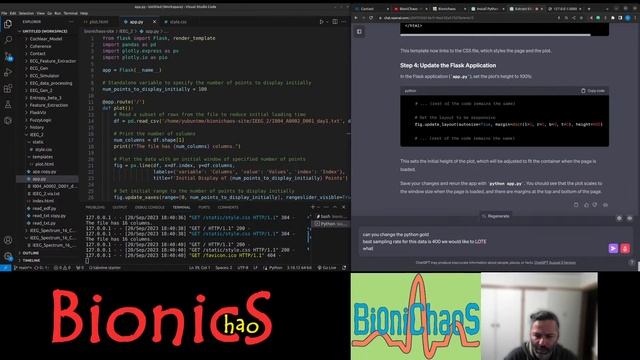Open the VS Code remote indicator in status bar
This screenshot has height=360, width=640.
point(5,268)
